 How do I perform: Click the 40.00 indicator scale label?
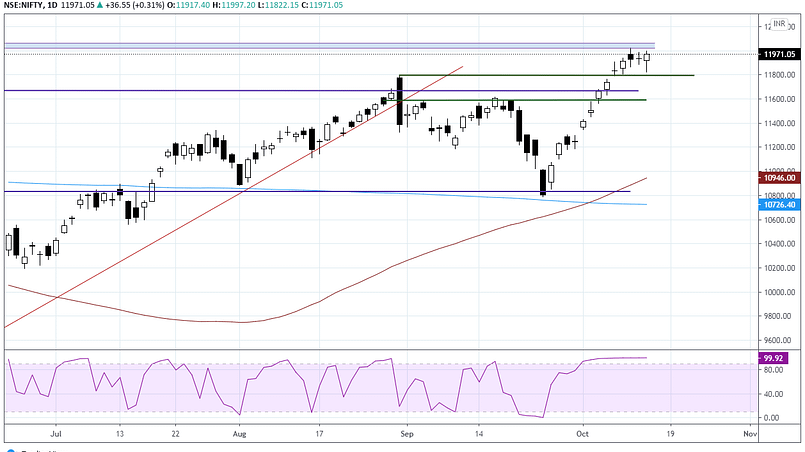(773, 394)
